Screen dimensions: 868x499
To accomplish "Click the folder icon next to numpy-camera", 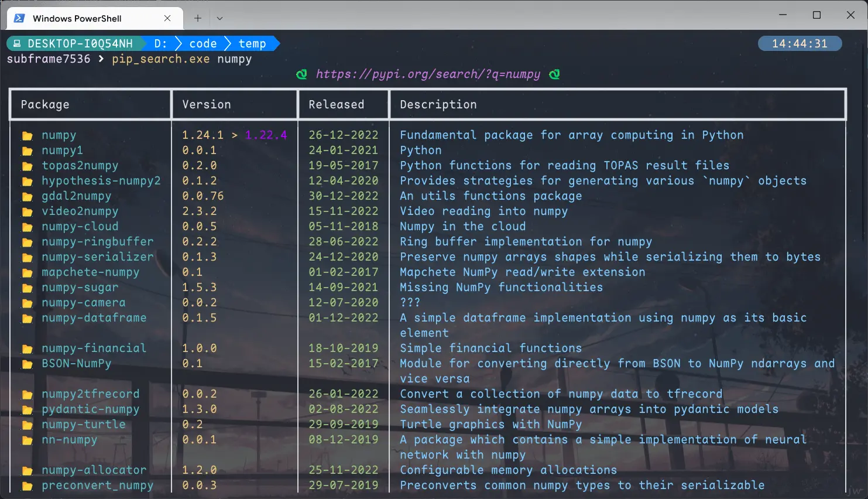I will coord(27,303).
